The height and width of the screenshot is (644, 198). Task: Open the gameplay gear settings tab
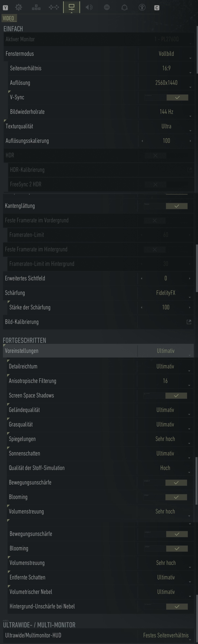coord(19,8)
